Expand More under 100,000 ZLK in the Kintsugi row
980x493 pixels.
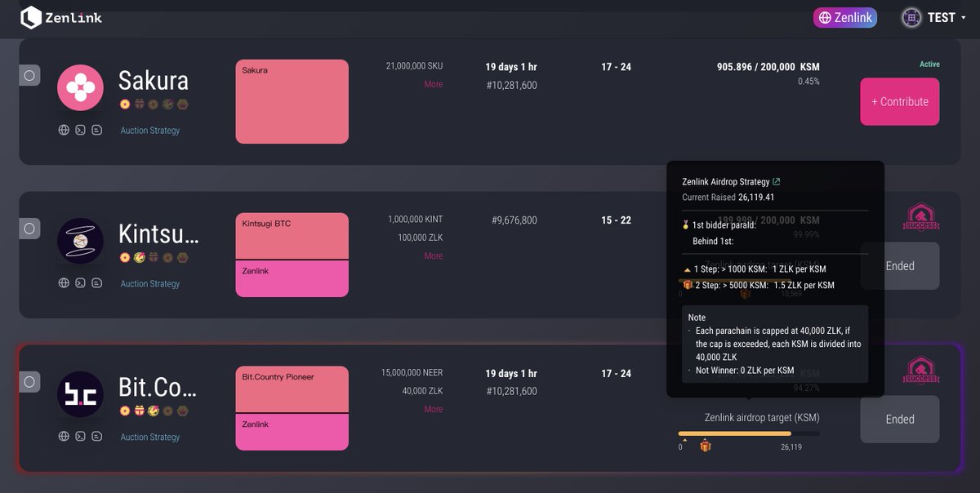pyautogui.click(x=434, y=255)
